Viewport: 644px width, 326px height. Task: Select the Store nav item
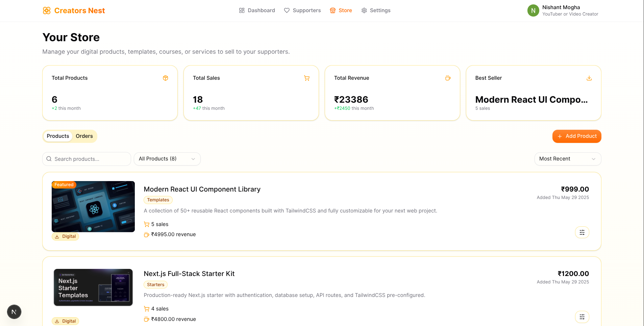341,10
